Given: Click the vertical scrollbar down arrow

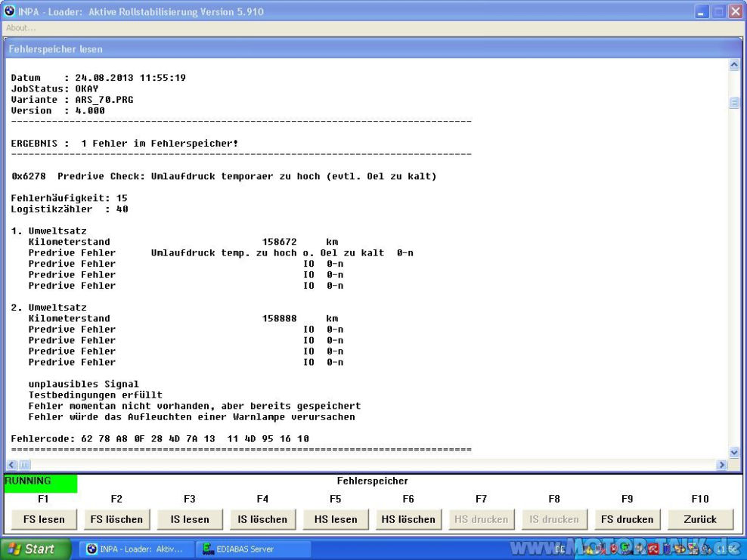Looking at the screenshot, I should [734, 453].
